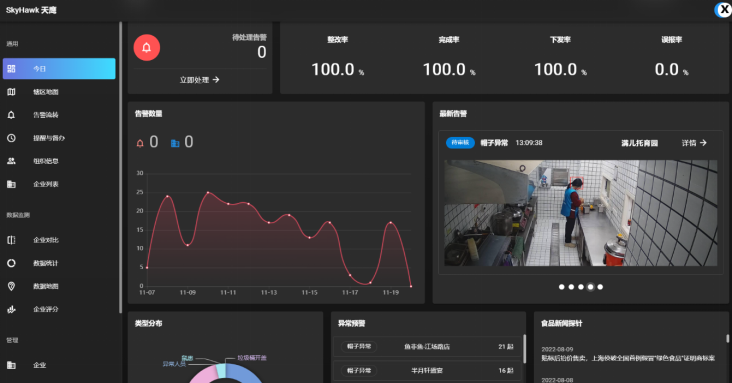Screen dimensions: 732x383
Task: Open the 21 起 warning row
Action: [428, 347]
